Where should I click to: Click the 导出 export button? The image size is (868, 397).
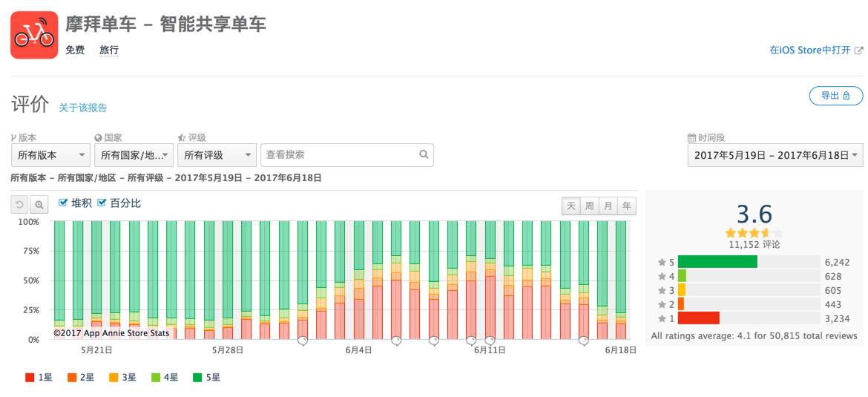[836, 96]
